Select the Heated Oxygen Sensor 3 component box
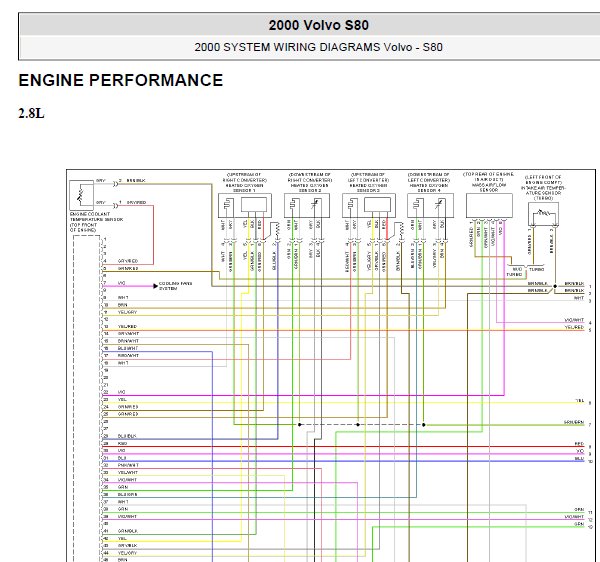The width and height of the screenshot is (600, 562). pyautogui.click(x=369, y=205)
